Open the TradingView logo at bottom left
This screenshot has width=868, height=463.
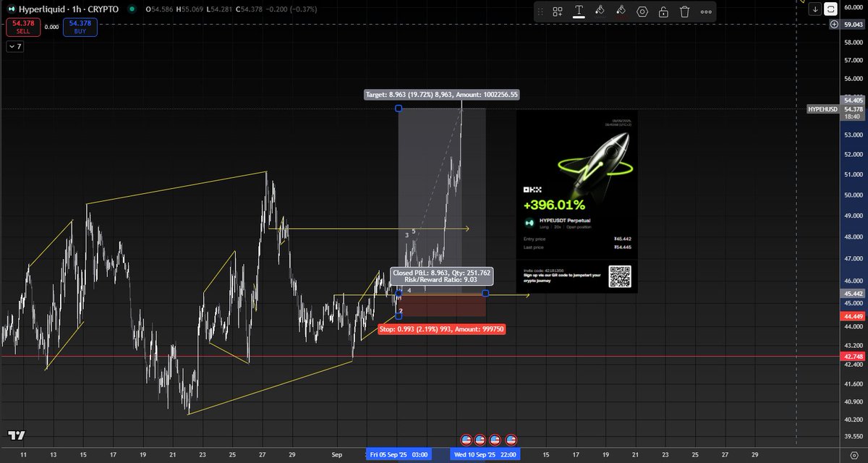[x=16, y=436]
